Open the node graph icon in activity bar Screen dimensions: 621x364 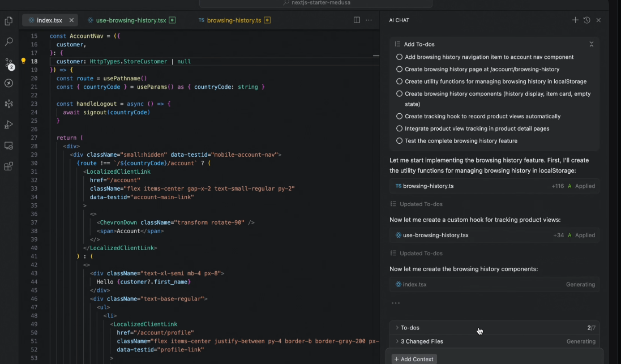8,104
